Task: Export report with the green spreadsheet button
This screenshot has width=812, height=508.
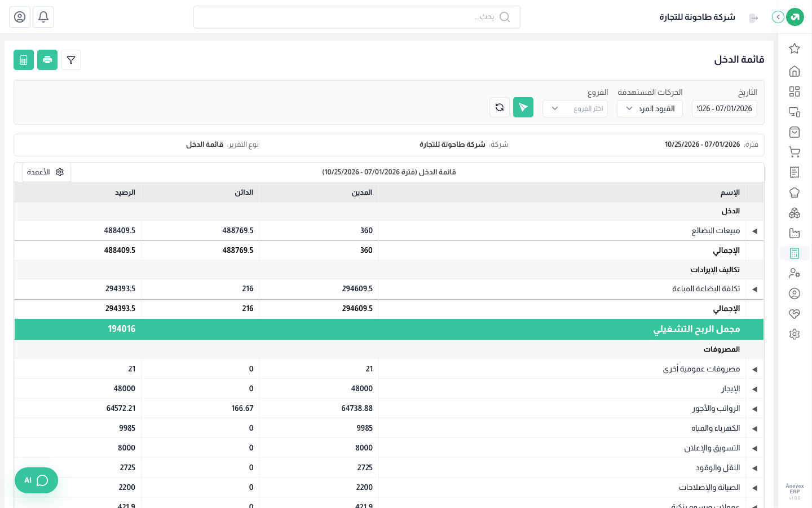Action: click(24, 60)
